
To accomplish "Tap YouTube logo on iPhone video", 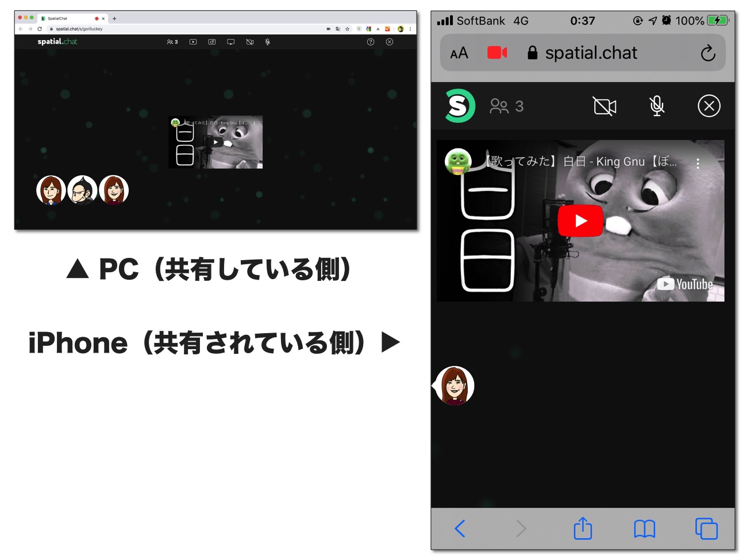I will click(685, 284).
